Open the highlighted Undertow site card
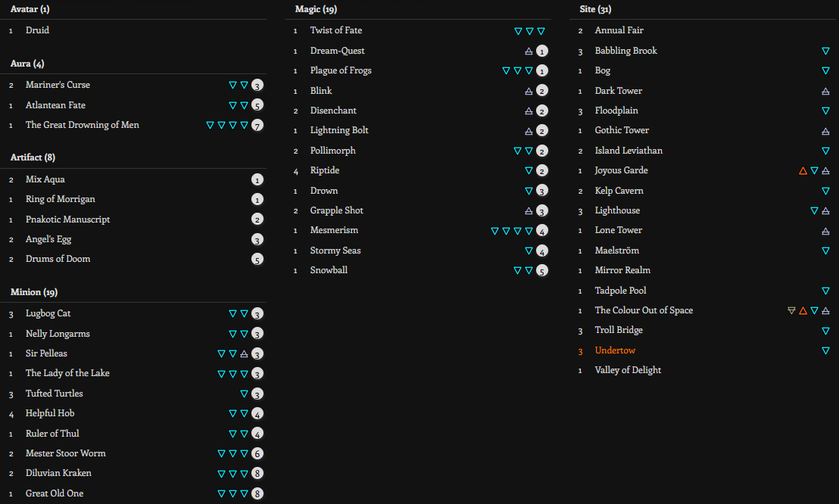 coord(615,351)
